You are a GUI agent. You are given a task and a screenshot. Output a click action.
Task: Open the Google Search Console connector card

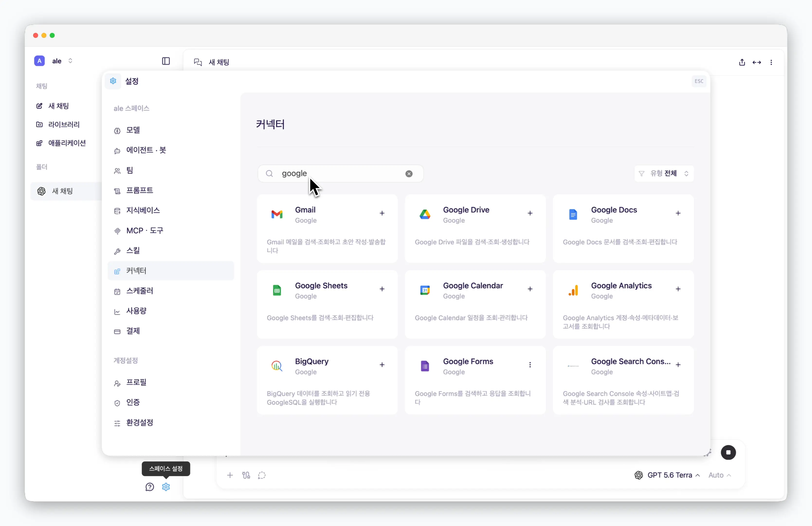coord(623,380)
